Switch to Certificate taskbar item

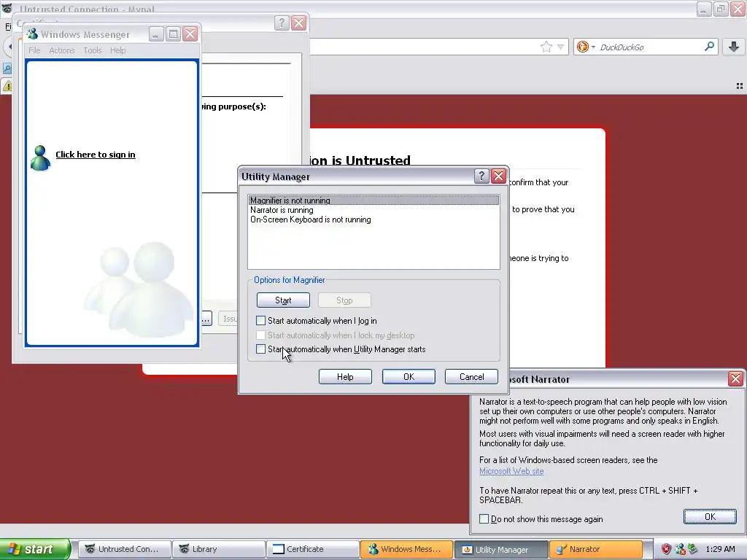[x=312, y=549]
